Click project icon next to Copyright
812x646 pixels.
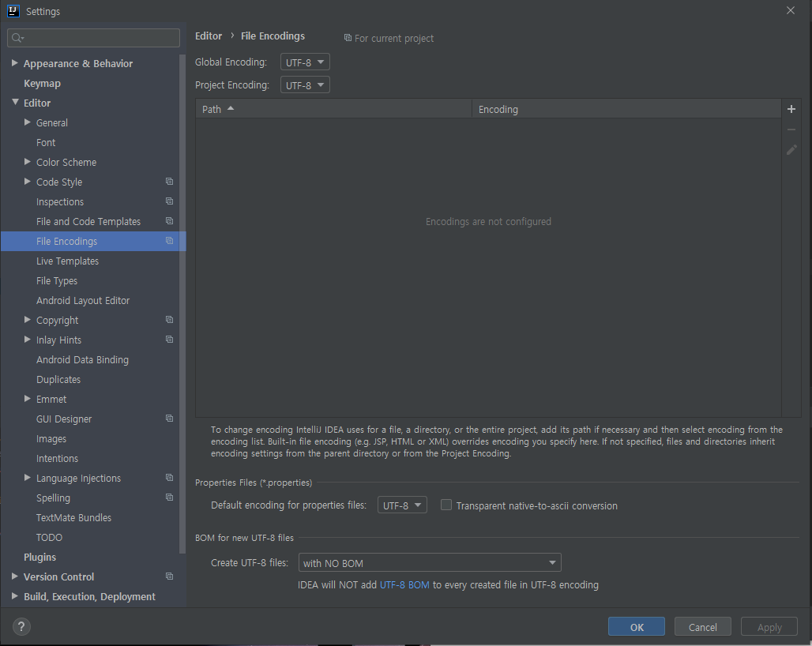coord(169,319)
